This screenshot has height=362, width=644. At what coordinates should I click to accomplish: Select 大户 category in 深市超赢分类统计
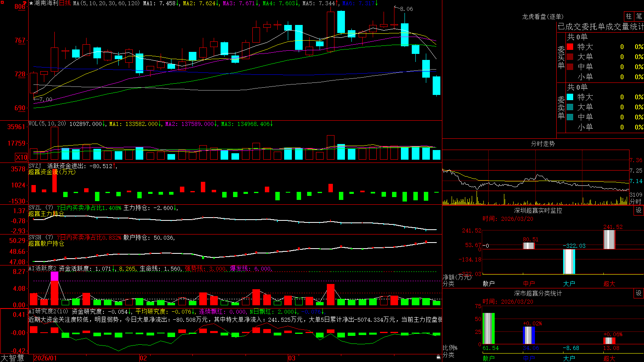coord(569,358)
